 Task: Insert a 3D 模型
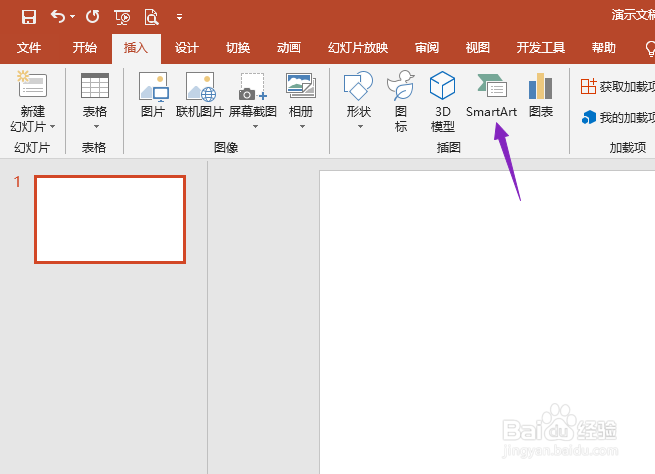(x=442, y=101)
